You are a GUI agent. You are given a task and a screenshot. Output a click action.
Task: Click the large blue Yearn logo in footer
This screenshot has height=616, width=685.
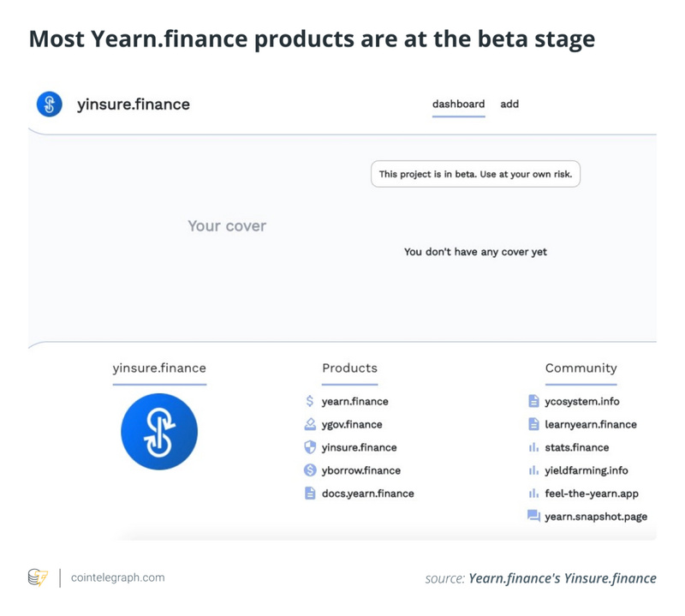coord(159,431)
